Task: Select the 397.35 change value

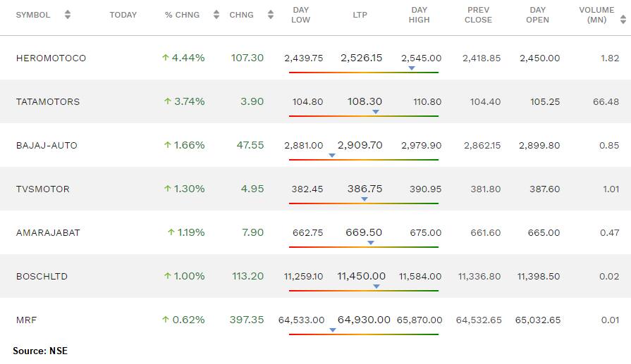Action: [x=247, y=320]
